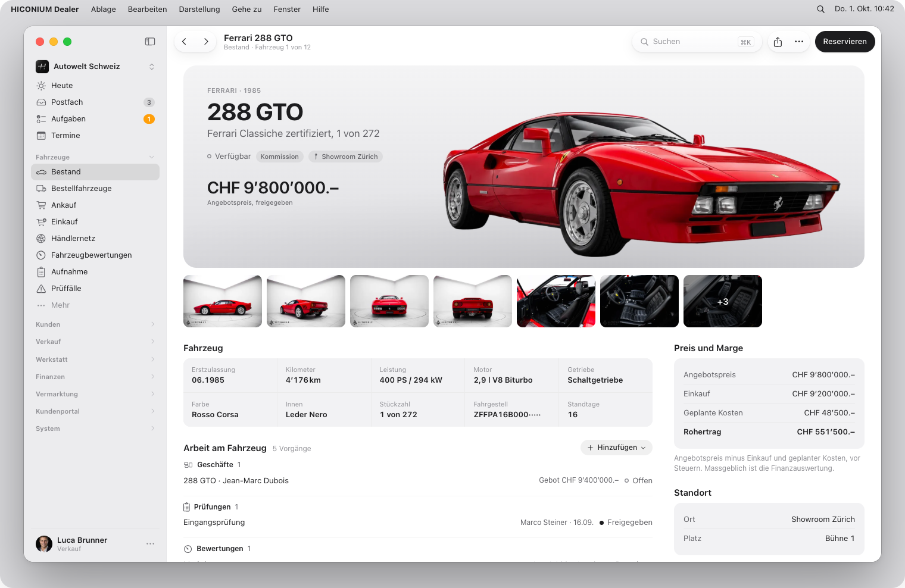The width and height of the screenshot is (905, 588).
Task: Open Aufnahme section
Action: click(95, 272)
